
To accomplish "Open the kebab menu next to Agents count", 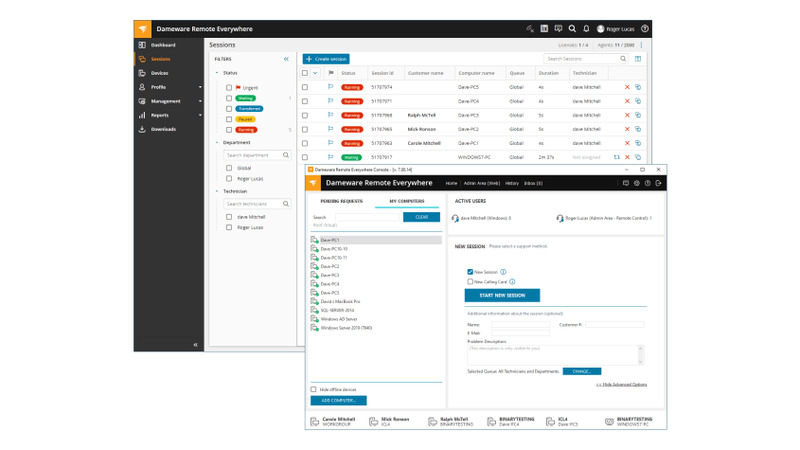I will [641, 45].
